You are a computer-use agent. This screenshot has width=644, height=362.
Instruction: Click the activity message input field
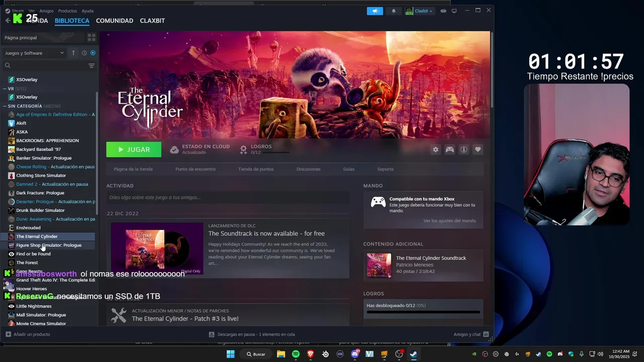point(227,198)
